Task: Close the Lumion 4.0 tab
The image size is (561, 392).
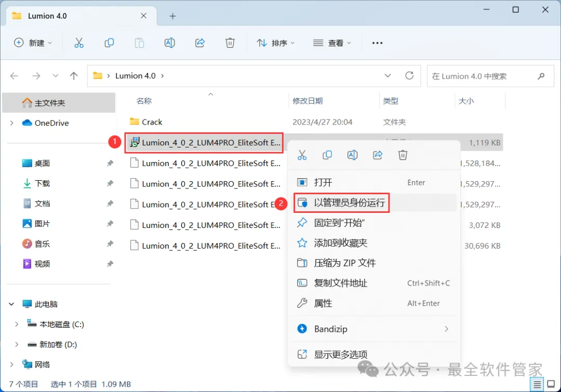Action: (143, 16)
